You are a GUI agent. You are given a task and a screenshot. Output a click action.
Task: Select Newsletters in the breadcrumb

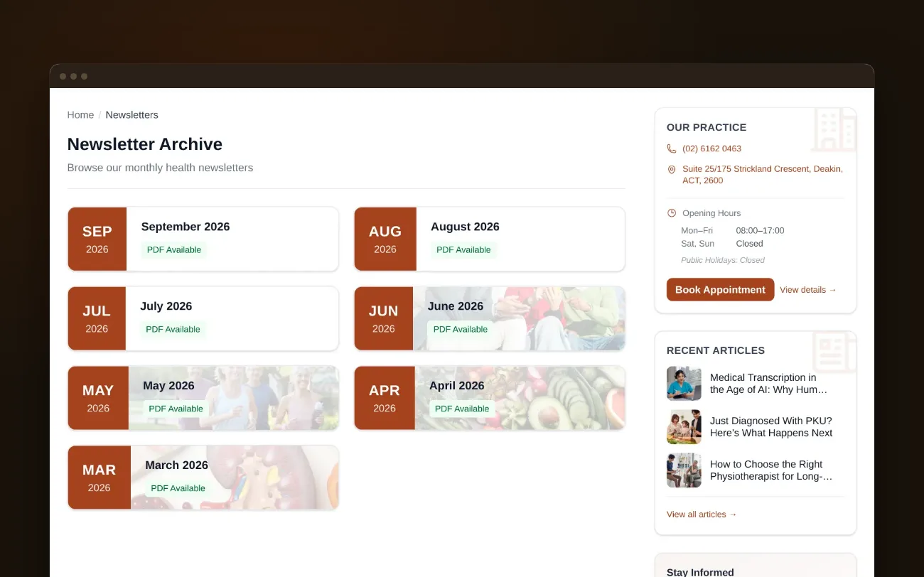pyautogui.click(x=131, y=114)
